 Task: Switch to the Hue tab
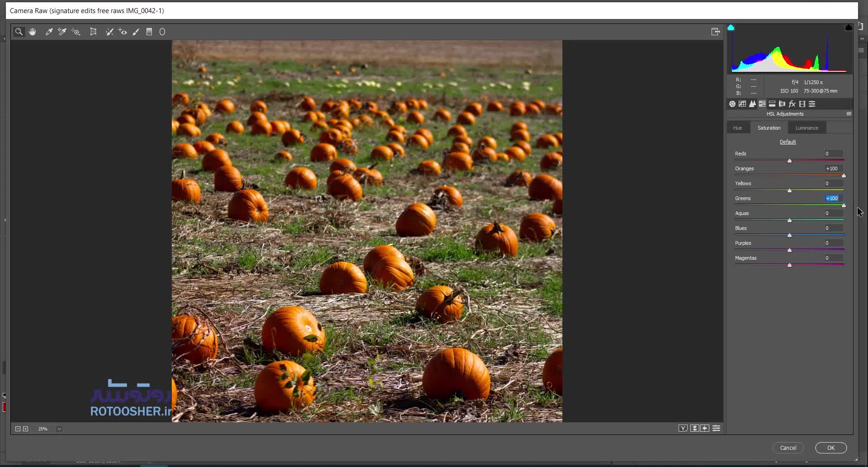(737, 128)
